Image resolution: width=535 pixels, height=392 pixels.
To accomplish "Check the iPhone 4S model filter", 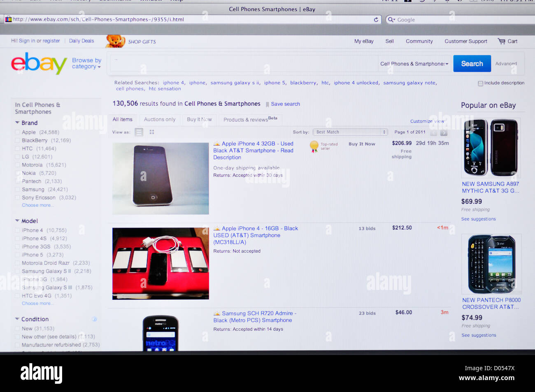I will (18, 239).
